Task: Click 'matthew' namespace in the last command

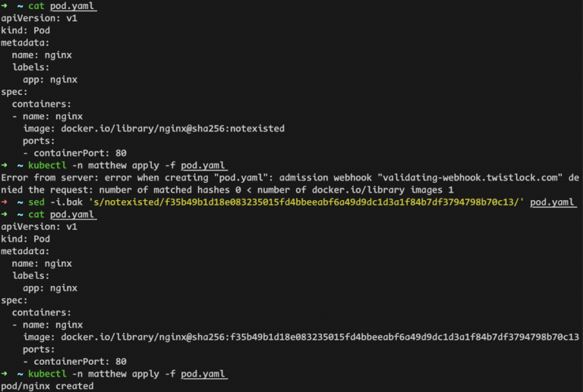Action: (108, 374)
